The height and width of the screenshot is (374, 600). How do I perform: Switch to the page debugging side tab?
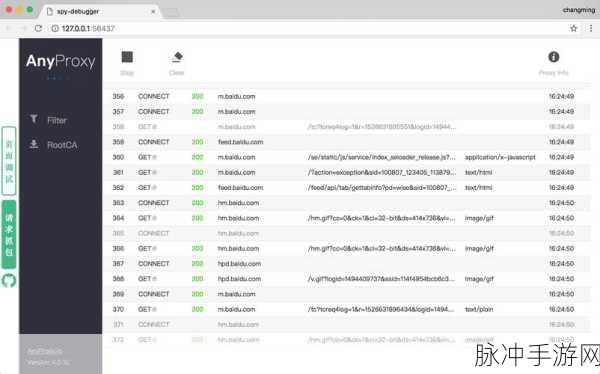[x=9, y=161]
